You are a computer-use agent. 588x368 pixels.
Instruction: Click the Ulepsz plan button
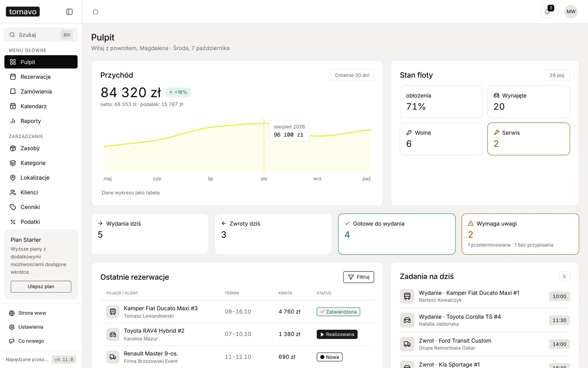pos(41,286)
